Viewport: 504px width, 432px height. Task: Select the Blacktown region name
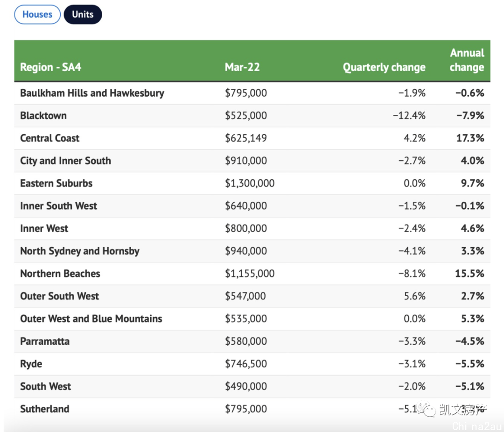click(43, 115)
